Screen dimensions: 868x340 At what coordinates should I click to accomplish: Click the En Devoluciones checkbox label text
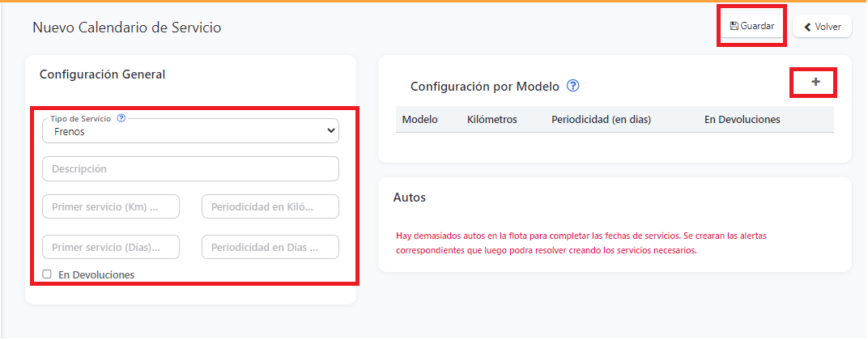(96, 274)
